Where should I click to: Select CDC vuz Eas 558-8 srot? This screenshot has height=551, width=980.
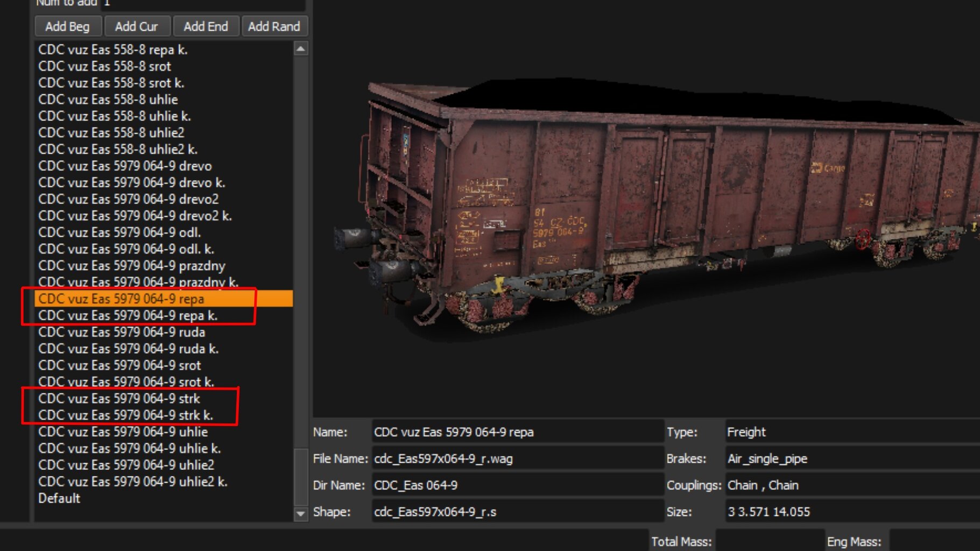pyautogui.click(x=105, y=66)
